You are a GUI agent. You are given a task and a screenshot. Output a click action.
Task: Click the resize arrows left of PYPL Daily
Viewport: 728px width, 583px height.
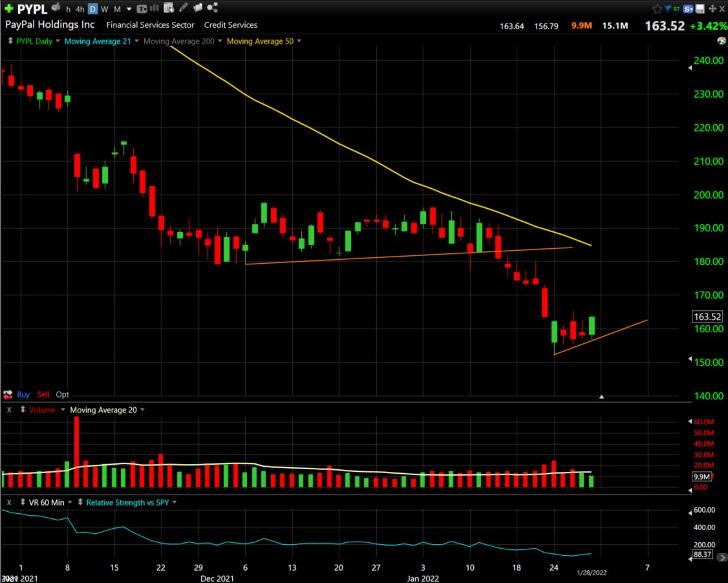click(x=10, y=41)
